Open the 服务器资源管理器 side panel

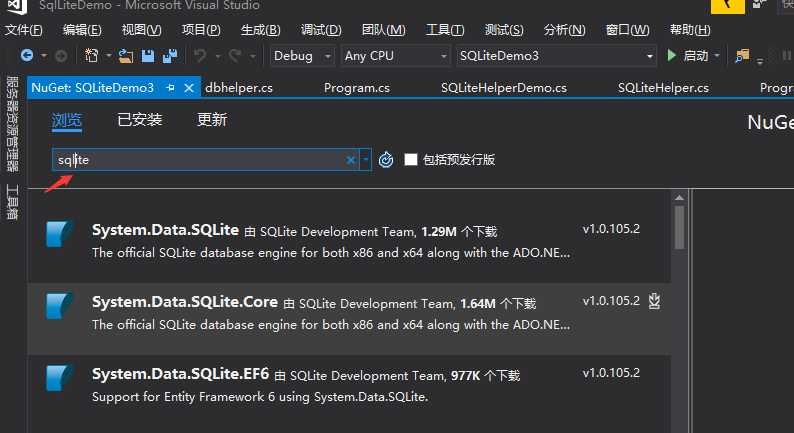coord(12,124)
